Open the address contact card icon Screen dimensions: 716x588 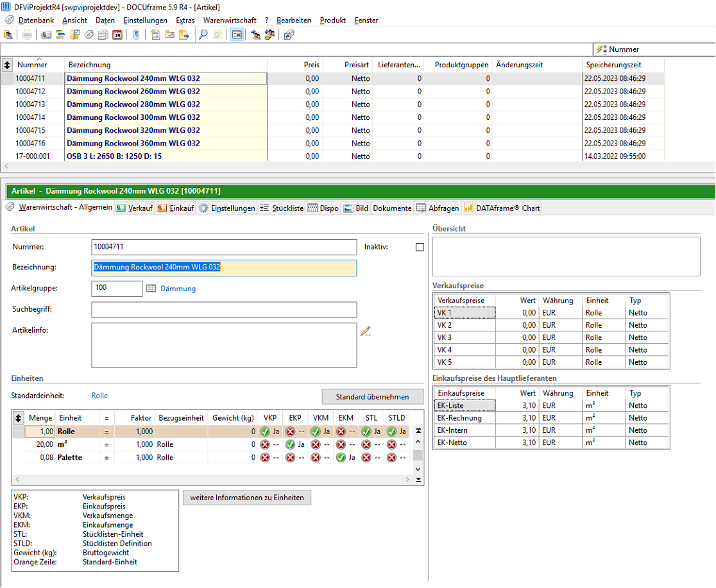[46, 35]
